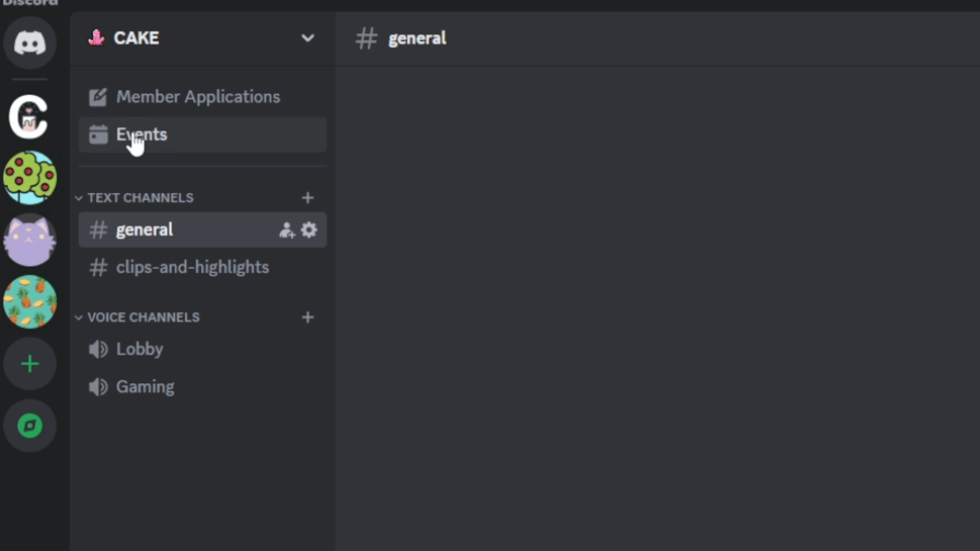Open the Discord home icon
The width and height of the screenshot is (980, 551).
click(29, 43)
